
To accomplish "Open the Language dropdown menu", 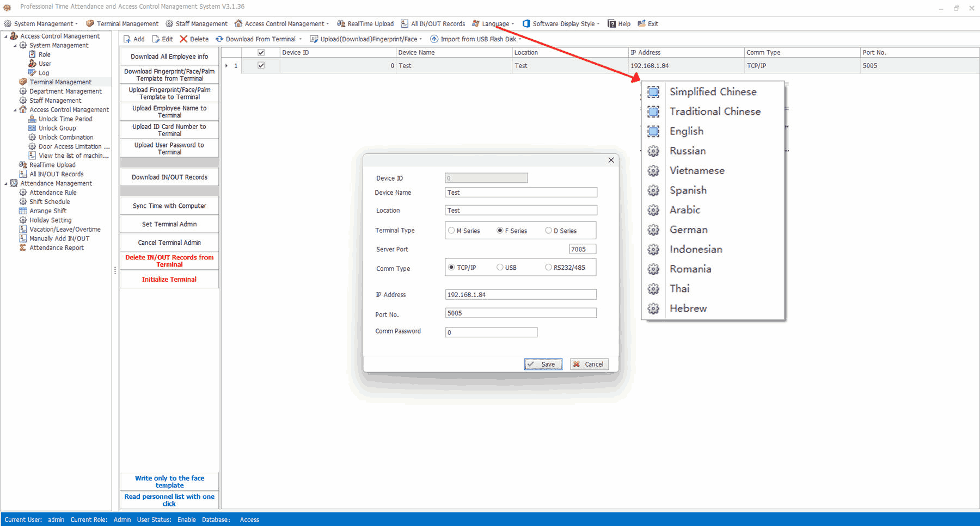I will [494, 24].
